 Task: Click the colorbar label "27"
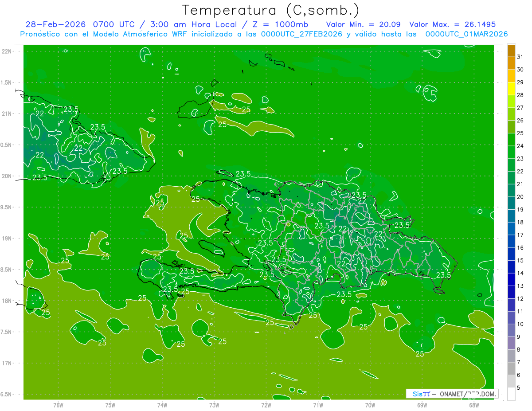(x=520, y=108)
